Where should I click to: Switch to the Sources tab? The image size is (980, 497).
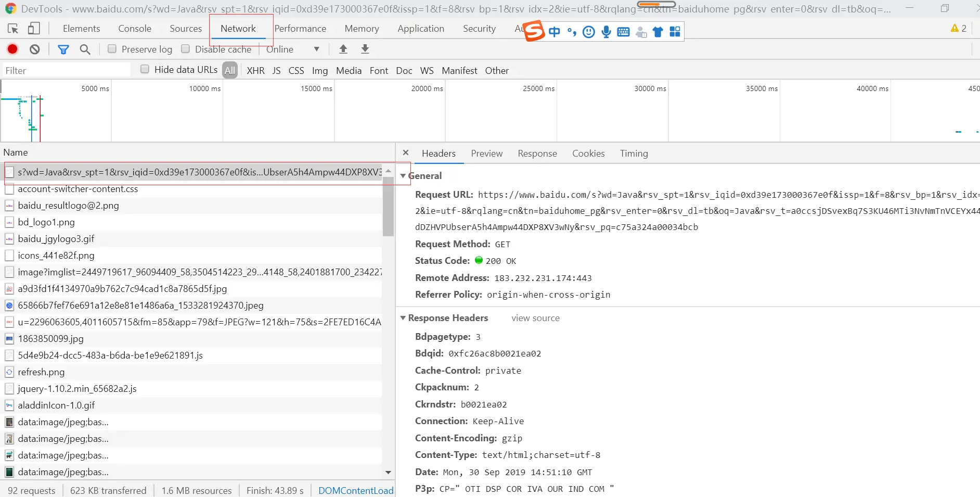pos(186,29)
